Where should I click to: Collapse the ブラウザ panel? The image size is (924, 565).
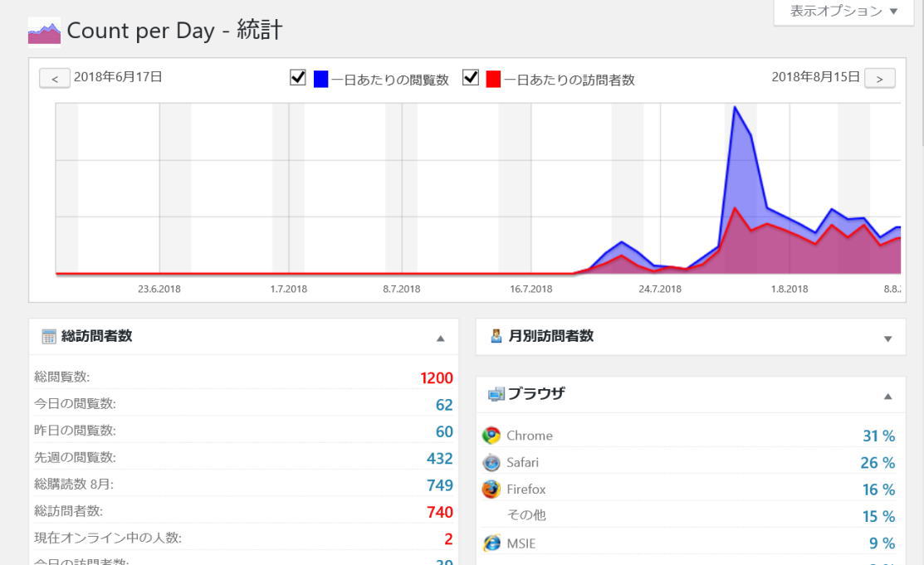pyautogui.click(x=887, y=397)
